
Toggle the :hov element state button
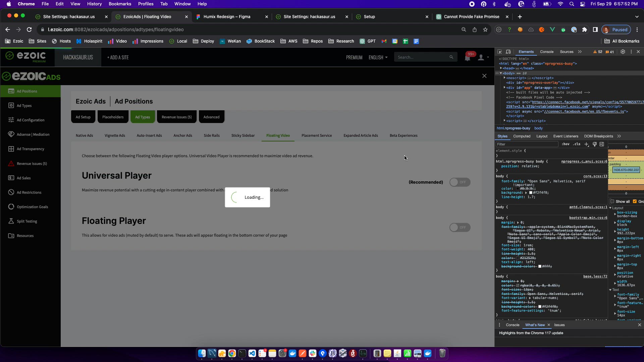point(566,144)
